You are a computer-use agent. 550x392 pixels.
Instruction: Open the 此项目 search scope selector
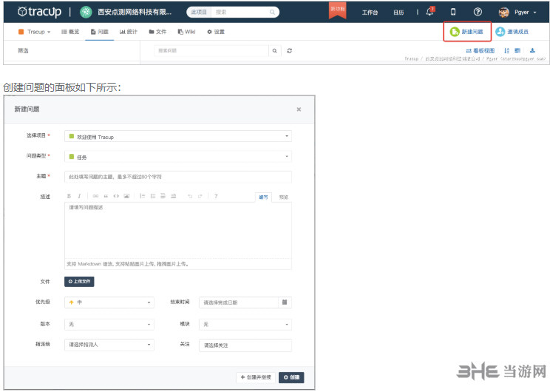[x=199, y=13]
